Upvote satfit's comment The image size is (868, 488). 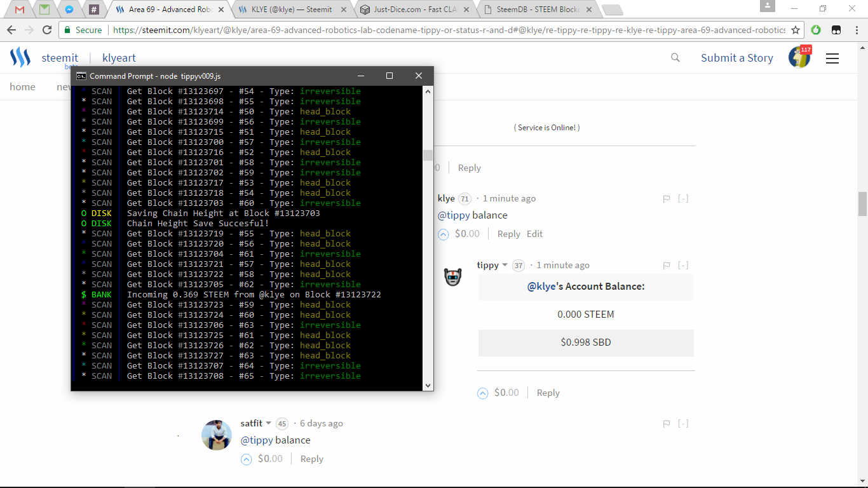point(247,459)
